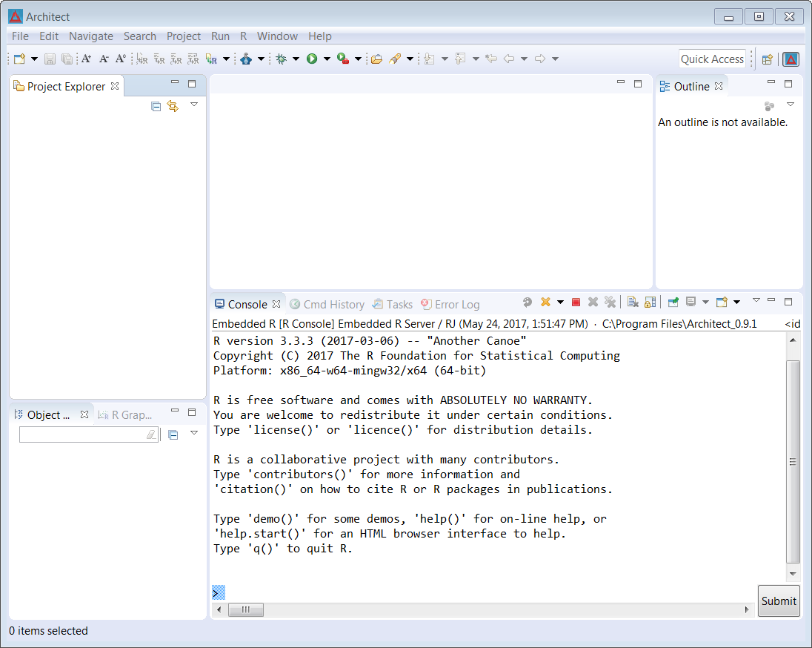
Task: Toggle Pin Console icon
Action: click(673, 302)
